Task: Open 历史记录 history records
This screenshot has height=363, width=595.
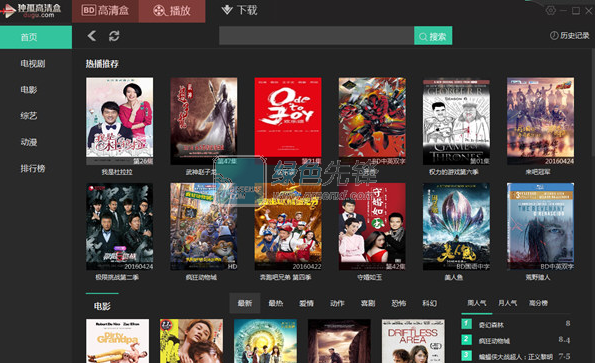Action: pyautogui.click(x=570, y=36)
